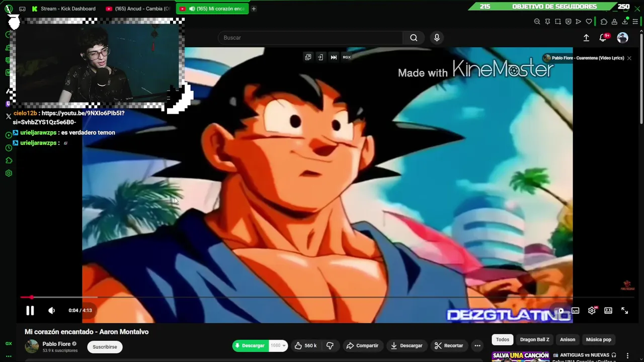This screenshot has height=362, width=644.
Task: Open more actions three-dot menu
Action: pos(477,345)
